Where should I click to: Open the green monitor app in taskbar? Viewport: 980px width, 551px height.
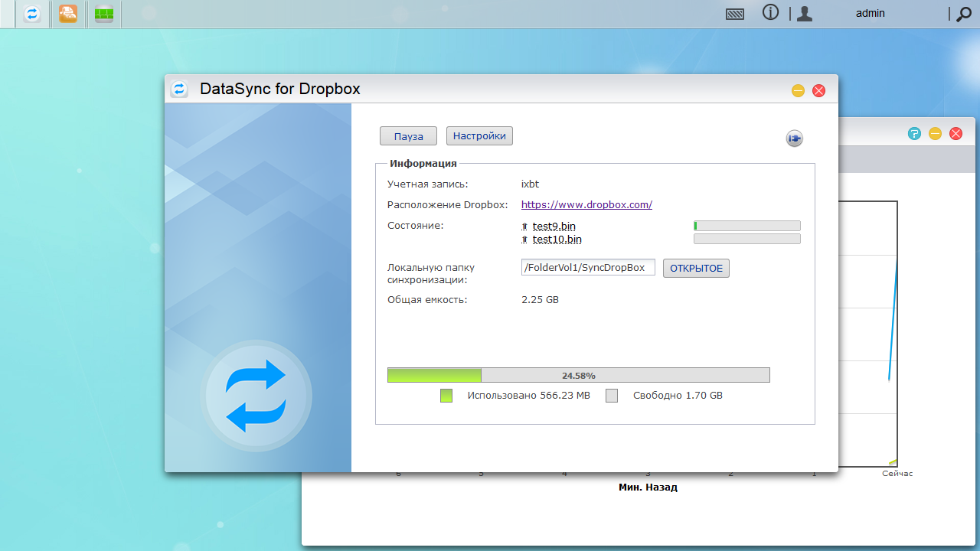[x=104, y=14]
